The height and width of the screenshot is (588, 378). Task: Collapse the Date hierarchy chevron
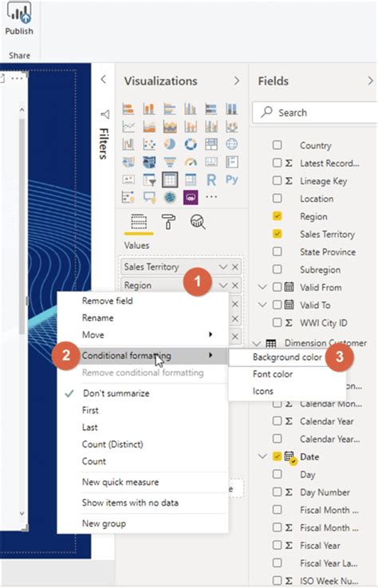coord(262,456)
